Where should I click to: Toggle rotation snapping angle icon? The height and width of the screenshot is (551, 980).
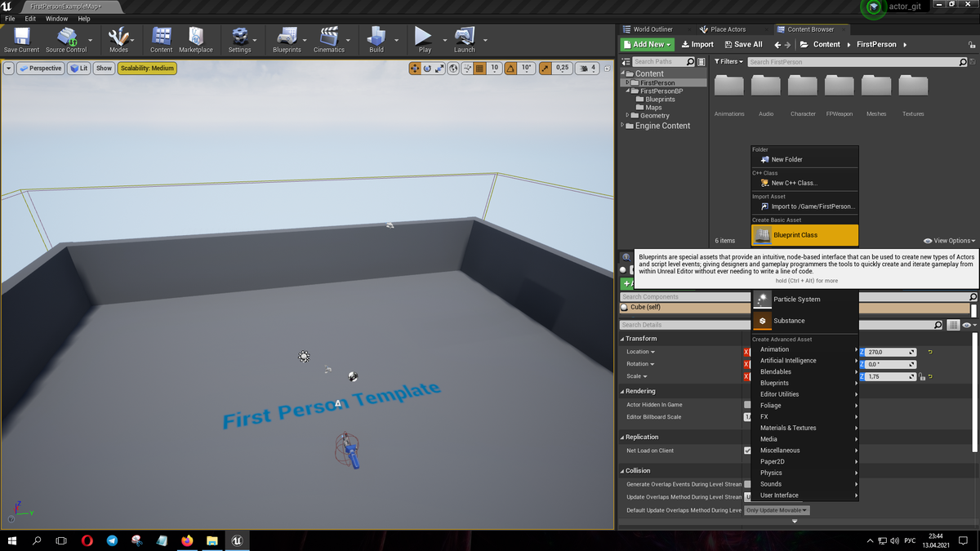pyautogui.click(x=511, y=69)
